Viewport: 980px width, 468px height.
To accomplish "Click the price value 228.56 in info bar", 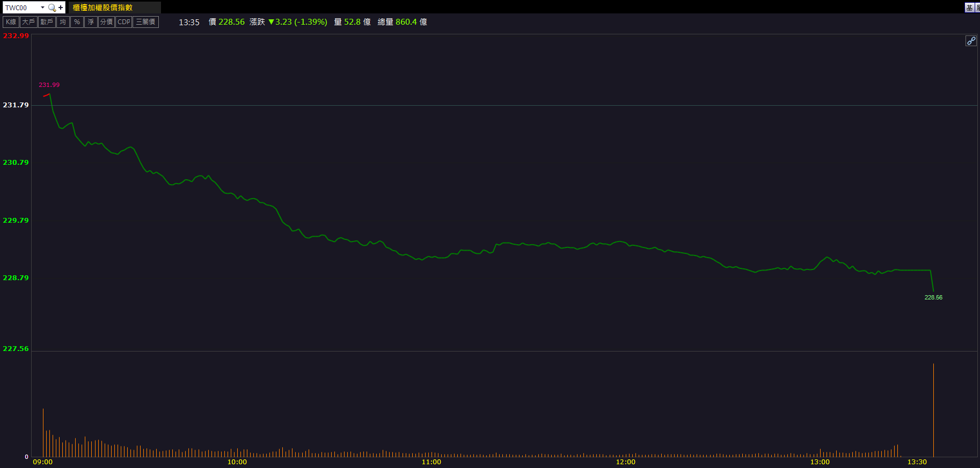I will point(231,22).
